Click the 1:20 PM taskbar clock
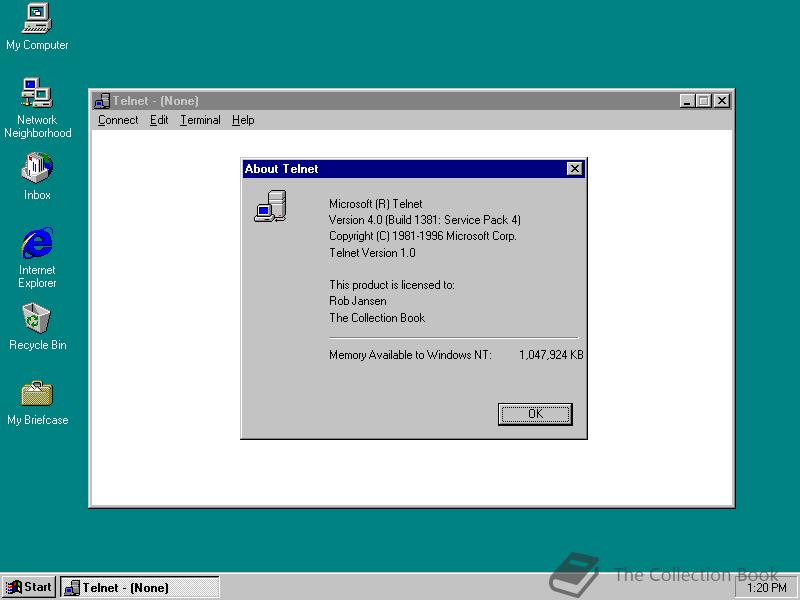 pos(767,588)
